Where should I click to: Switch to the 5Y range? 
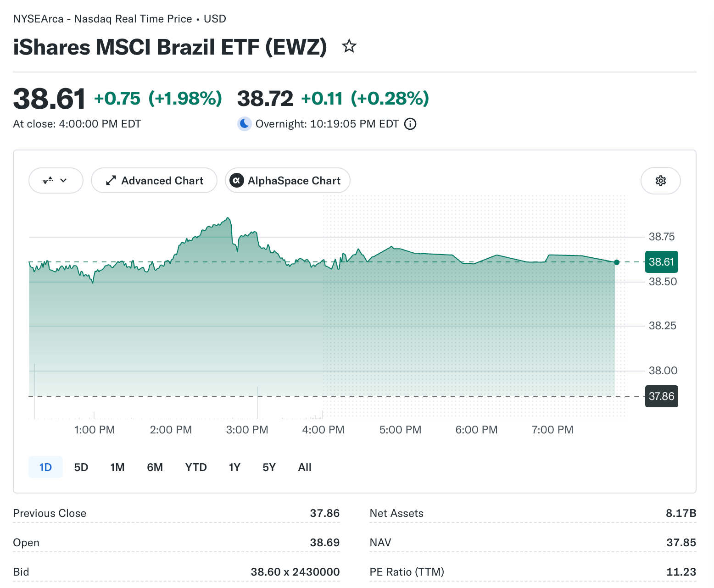coord(269,467)
